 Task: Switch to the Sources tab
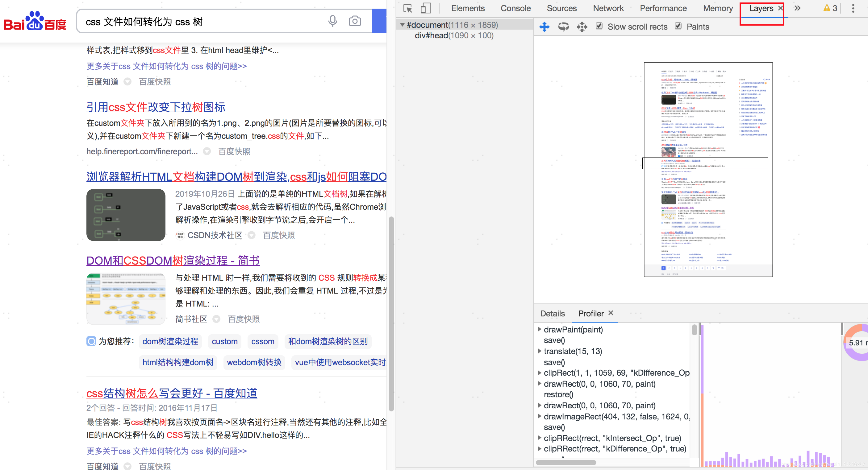click(x=562, y=8)
